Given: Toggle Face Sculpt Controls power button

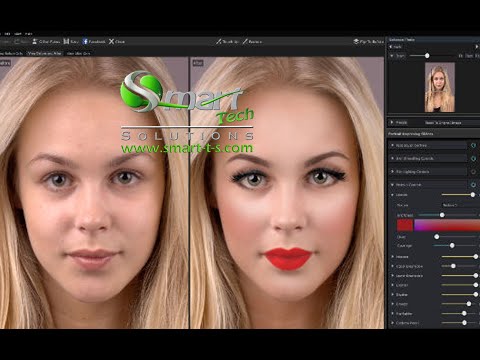Looking at the screenshot, I should click(473, 145).
